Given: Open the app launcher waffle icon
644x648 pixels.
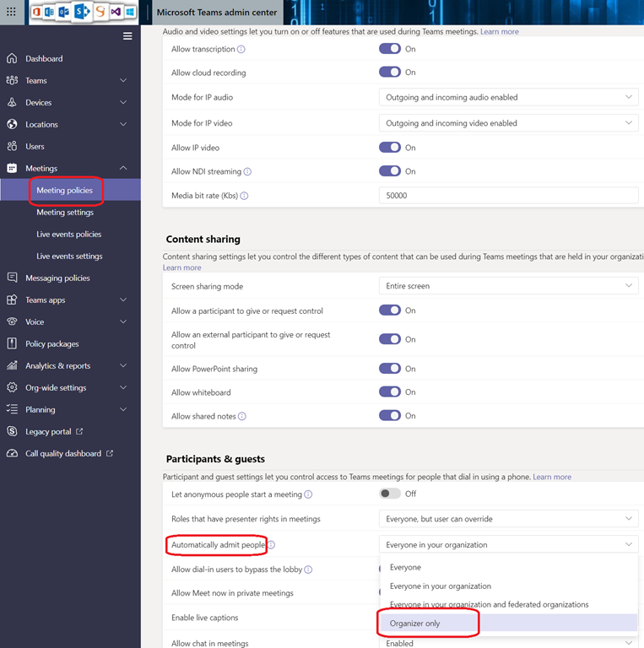Looking at the screenshot, I should click(11, 12).
